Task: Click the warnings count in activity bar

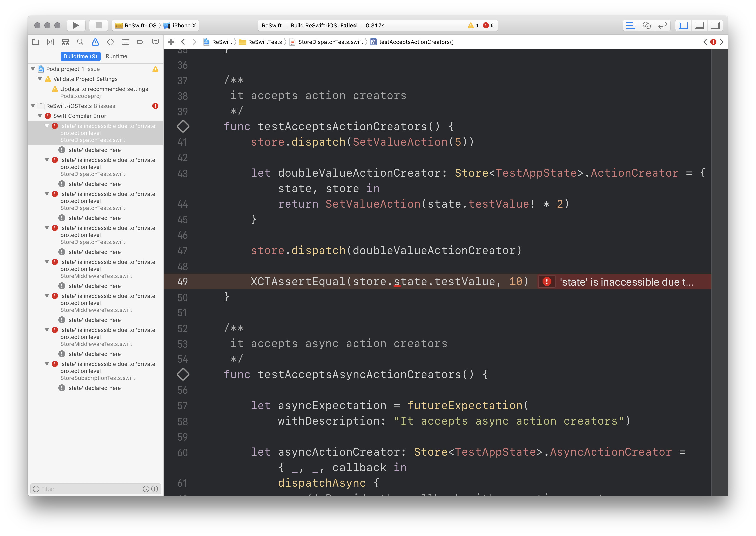Action: [473, 25]
